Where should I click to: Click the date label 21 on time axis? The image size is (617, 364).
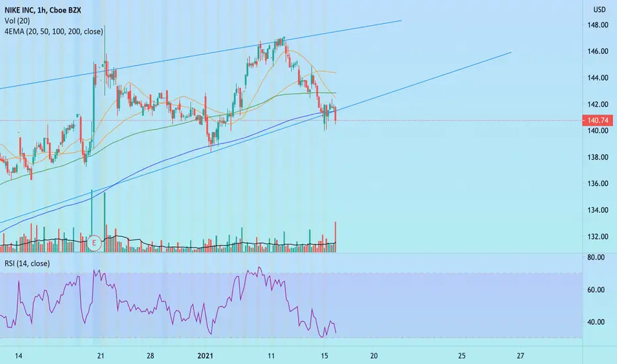click(x=101, y=356)
